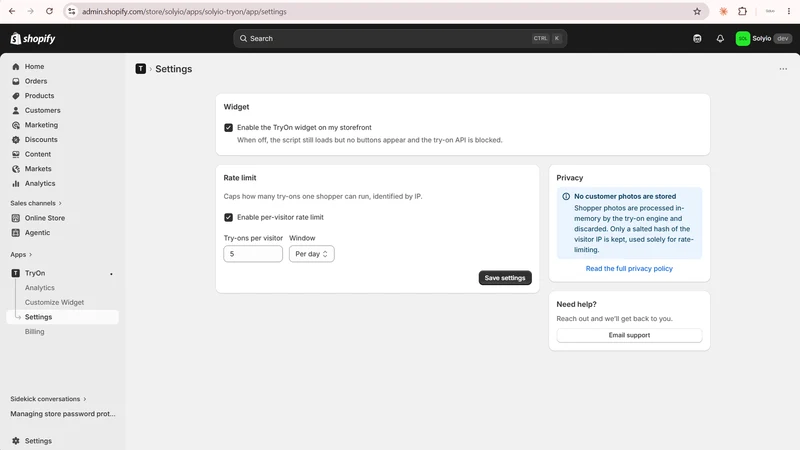This screenshot has width=800, height=450.
Task: Open the Customize Widget page
Action: pos(54,303)
